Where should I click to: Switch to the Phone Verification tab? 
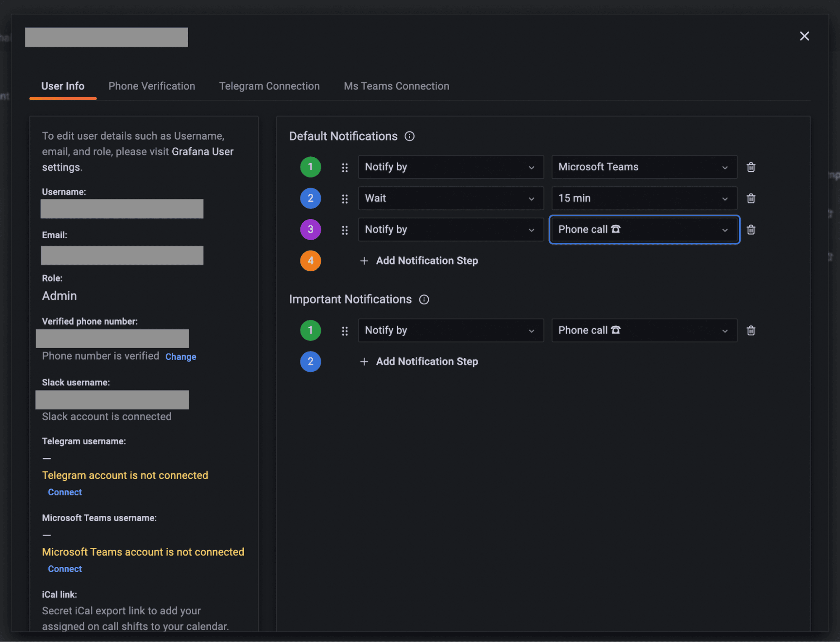pos(152,86)
